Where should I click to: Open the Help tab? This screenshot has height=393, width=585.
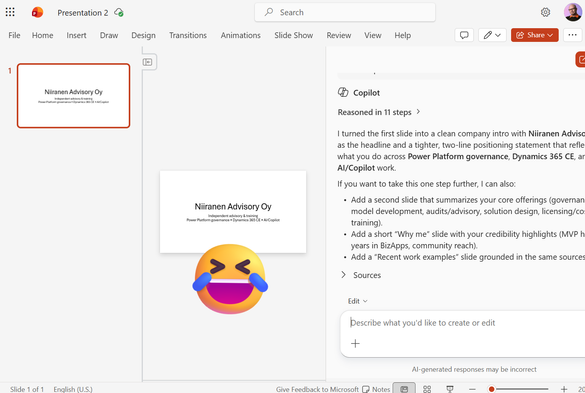(x=403, y=35)
